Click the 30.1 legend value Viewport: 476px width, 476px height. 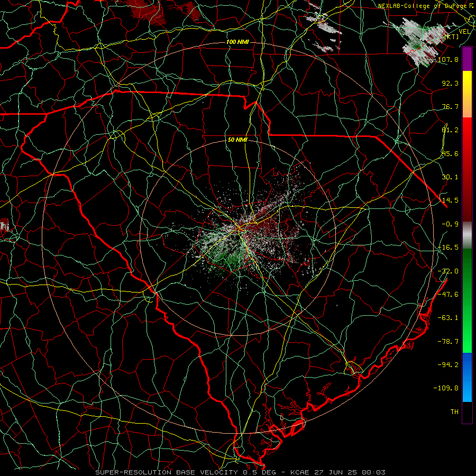450,177
